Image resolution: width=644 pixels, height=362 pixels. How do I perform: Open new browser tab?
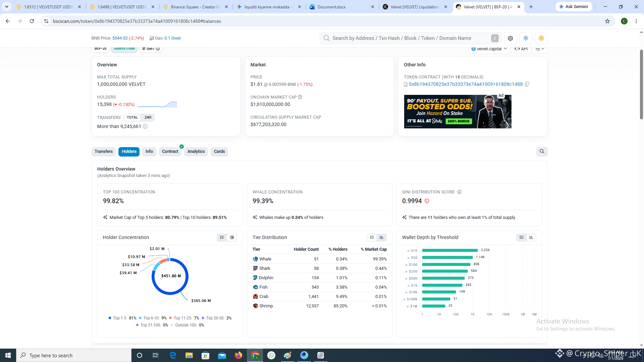(531, 7)
